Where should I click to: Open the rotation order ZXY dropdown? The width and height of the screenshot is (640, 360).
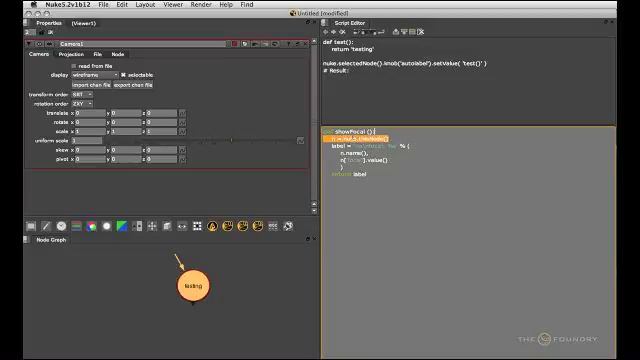coord(82,104)
